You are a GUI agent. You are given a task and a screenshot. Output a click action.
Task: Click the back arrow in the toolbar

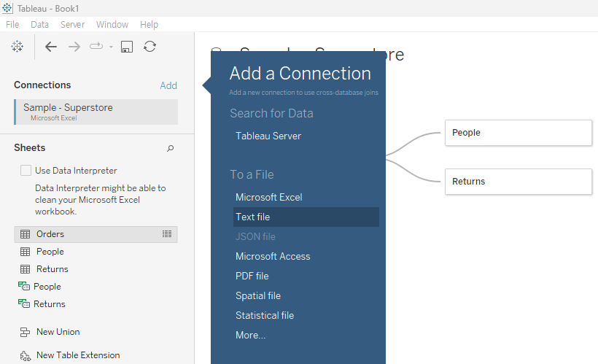click(x=51, y=47)
